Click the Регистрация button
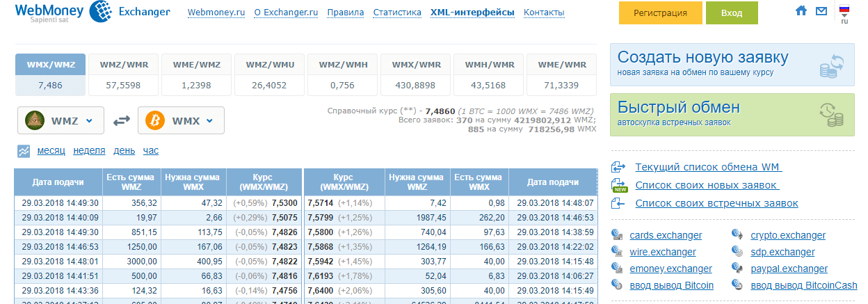Screen dimensions: 868x304 coord(661,13)
